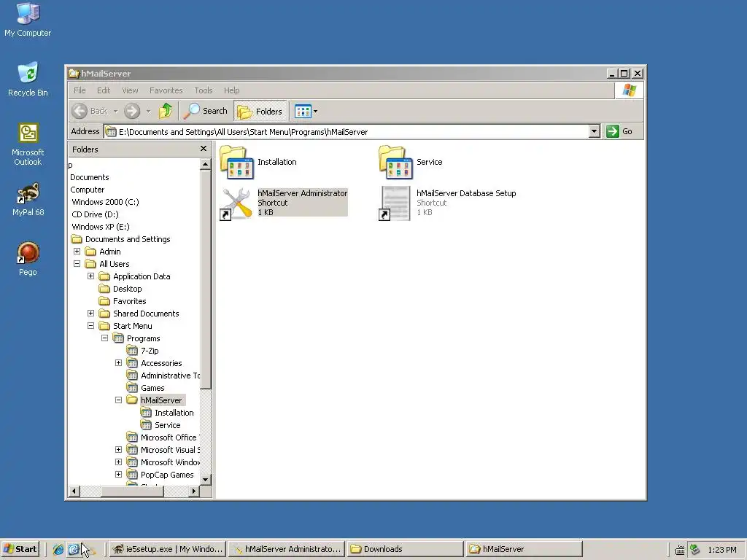Click the Views toolbar icon
The height and width of the screenshot is (560, 747).
pos(303,111)
